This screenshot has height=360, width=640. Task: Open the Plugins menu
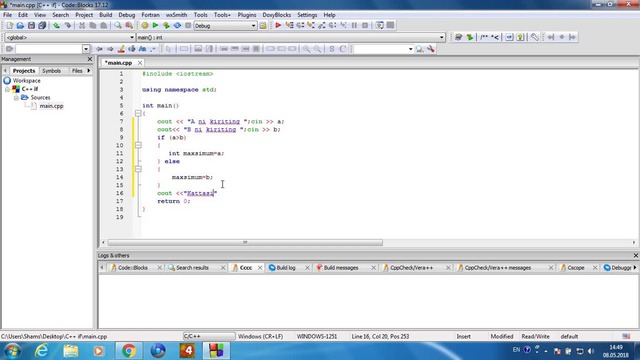pyautogui.click(x=247, y=15)
